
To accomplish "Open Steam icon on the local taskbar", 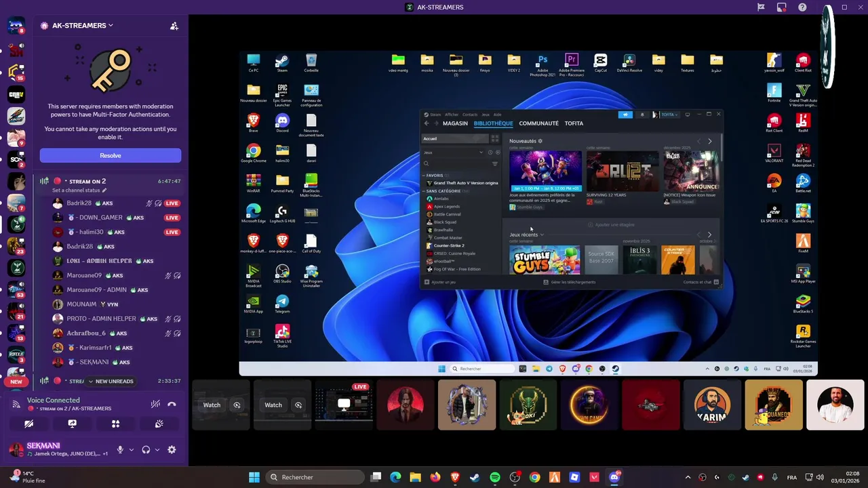I will pyautogui.click(x=475, y=477).
